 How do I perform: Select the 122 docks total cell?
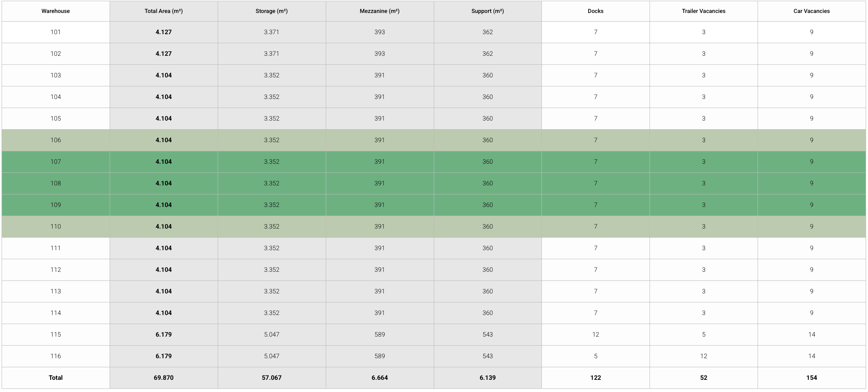click(595, 378)
